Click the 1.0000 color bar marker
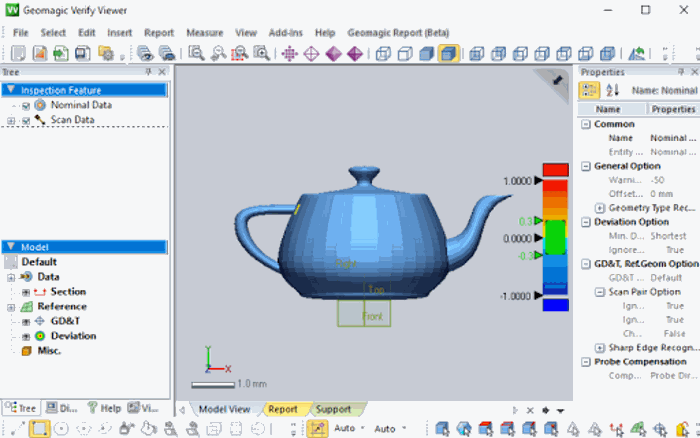 coord(538,180)
